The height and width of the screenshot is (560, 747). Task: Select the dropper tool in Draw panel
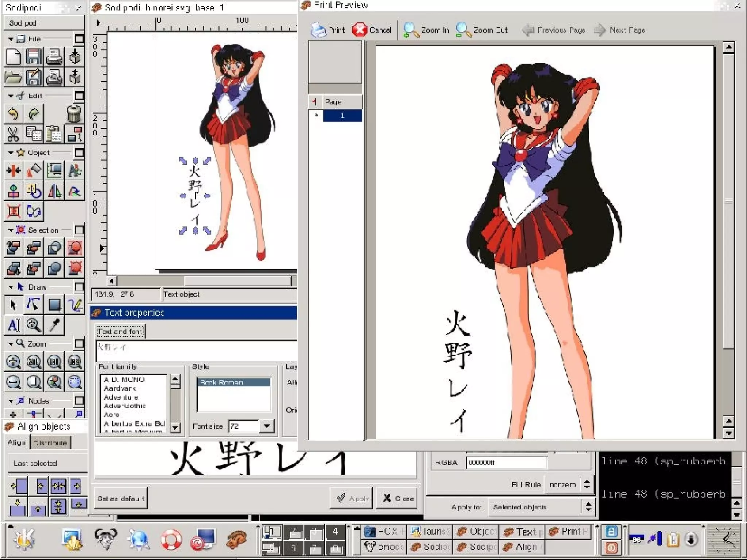(x=55, y=325)
